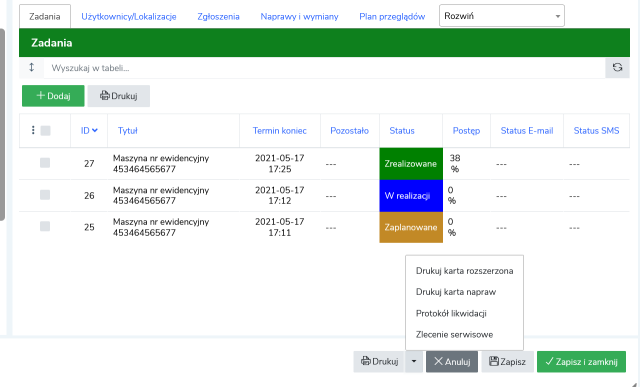The height and width of the screenshot is (387, 640).
Task: Click title of task 25 row
Action: (x=161, y=227)
